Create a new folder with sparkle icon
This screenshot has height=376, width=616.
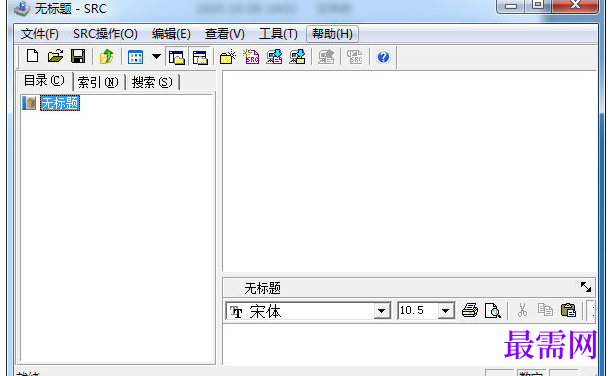(x=227, y=57)
